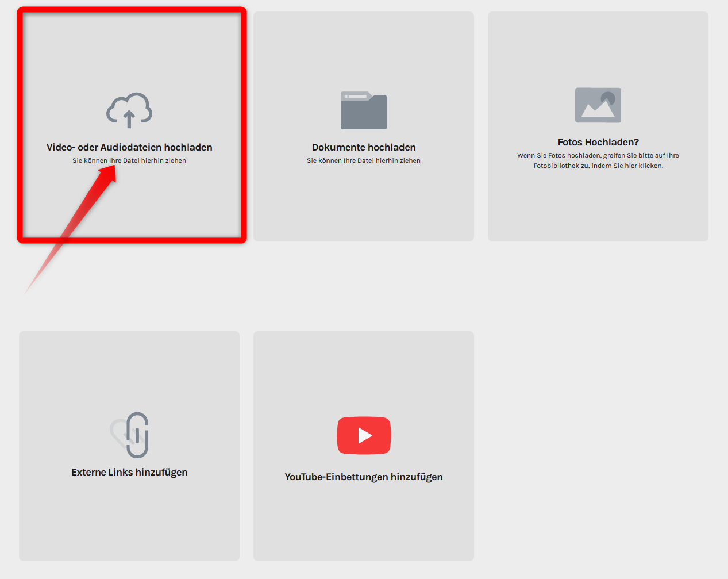Click the paperclip external links icon
The width and height of the screenshot is (728, 579).
(x=129, y=435)
